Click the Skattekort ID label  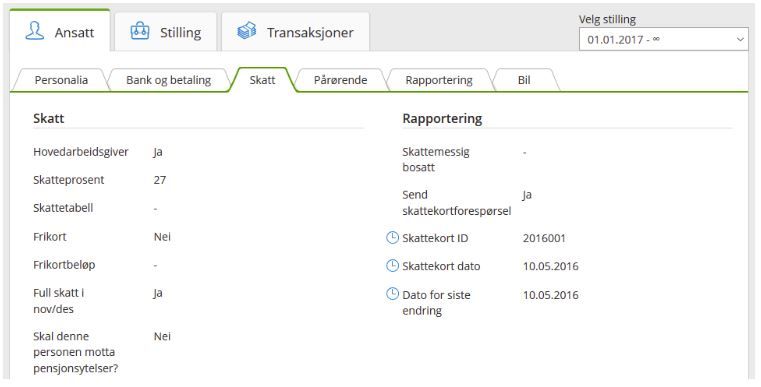[x=435, y=238]
